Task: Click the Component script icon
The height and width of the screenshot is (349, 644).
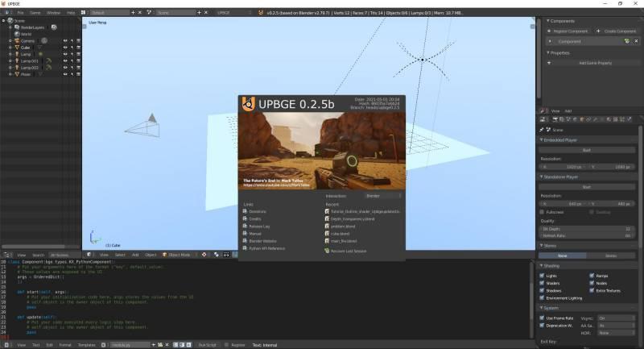Action: [627, 41]
